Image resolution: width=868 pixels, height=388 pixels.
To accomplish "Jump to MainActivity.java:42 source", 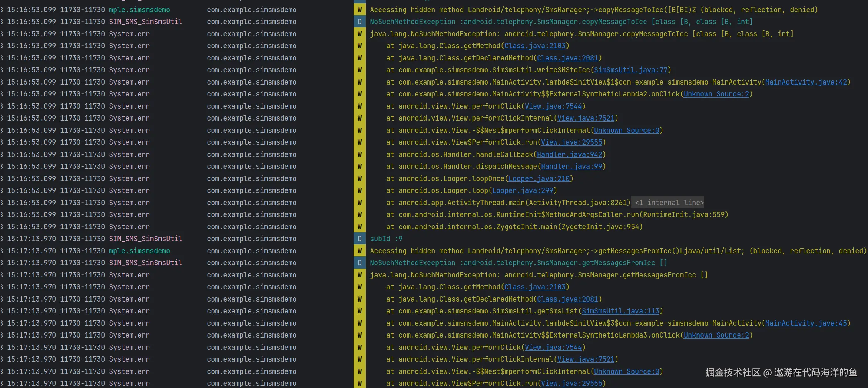I will pyautogui.click(x=806, y=82).
